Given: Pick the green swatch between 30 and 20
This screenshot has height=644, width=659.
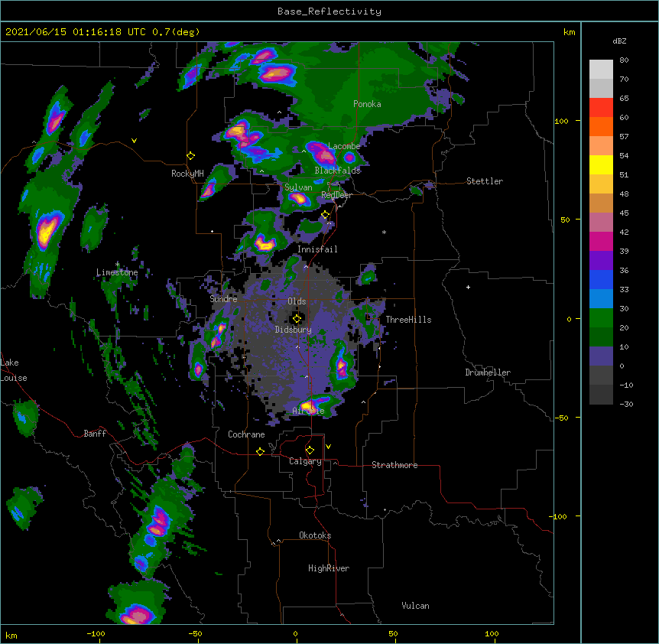Looking at the screenshot, I should coord(601,318).
